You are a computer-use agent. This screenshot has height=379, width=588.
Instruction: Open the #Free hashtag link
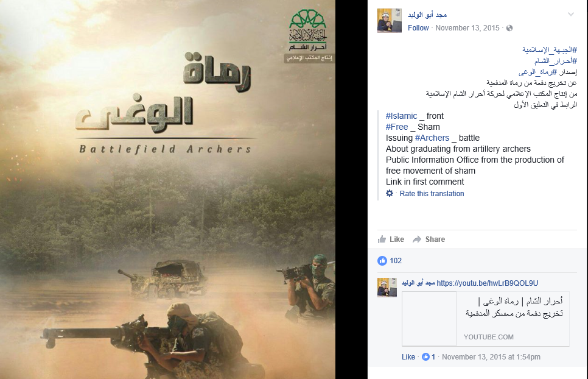click(397, 127)
